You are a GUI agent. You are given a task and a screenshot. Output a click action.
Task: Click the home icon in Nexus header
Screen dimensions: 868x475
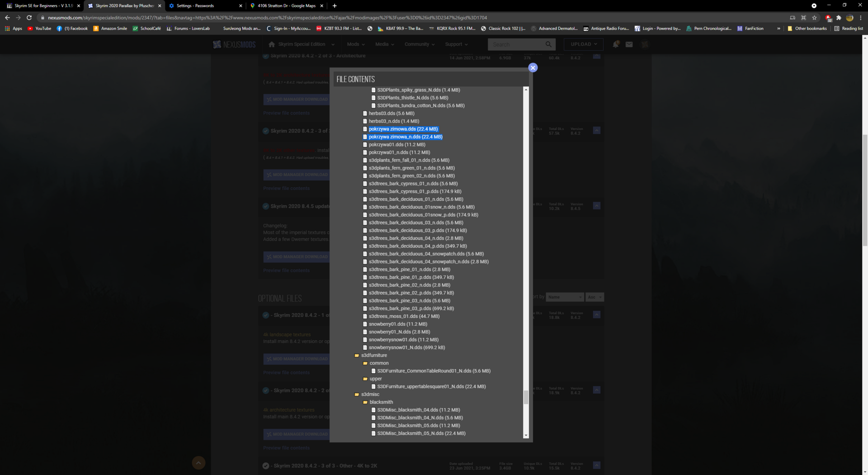272,44
